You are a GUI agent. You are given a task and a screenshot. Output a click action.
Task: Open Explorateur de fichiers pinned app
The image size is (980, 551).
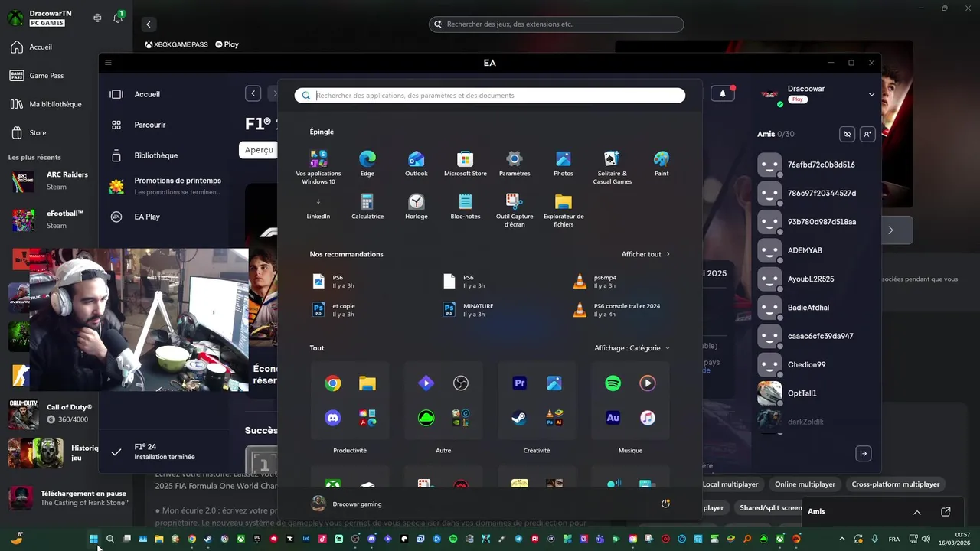[563, 210]
